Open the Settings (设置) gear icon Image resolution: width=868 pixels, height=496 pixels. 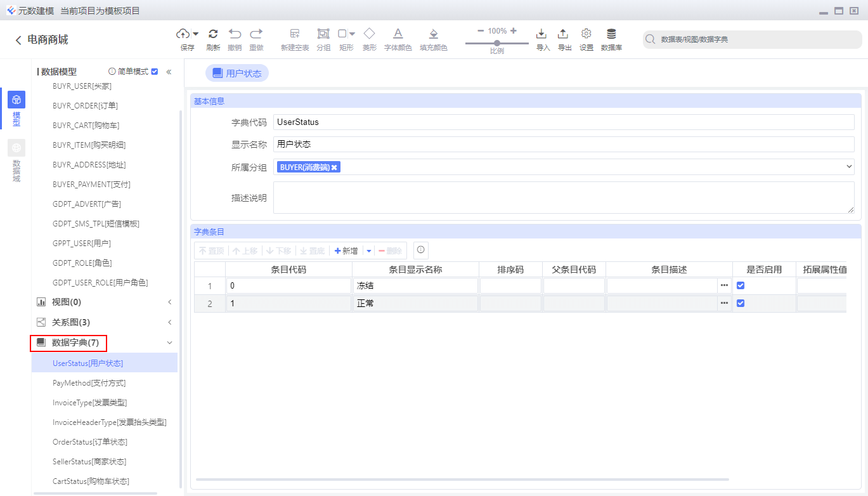point(586,34)
